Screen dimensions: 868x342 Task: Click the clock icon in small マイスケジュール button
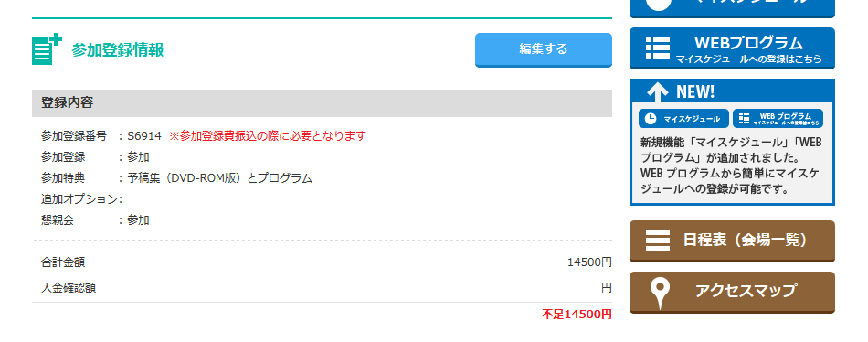pos(651,119)
